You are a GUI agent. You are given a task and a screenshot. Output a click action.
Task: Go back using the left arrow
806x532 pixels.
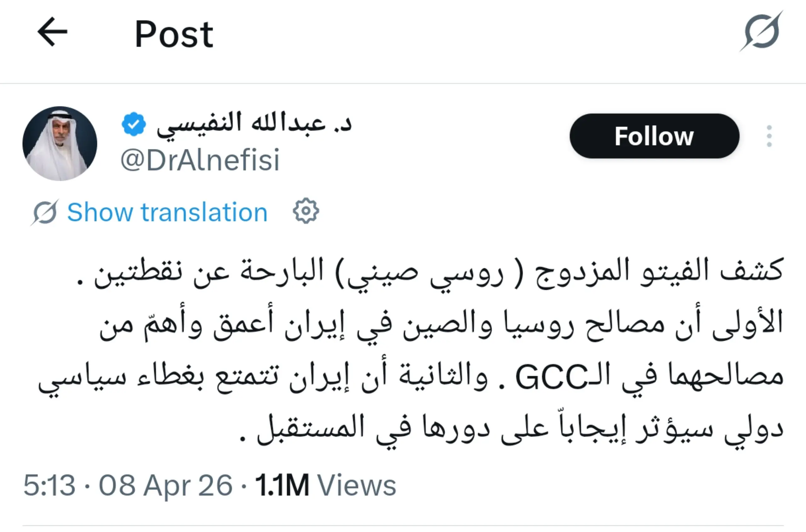pyautogui.click(x=53, y=32)
